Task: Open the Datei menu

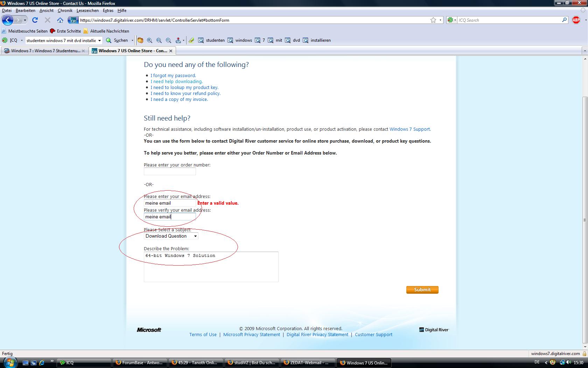Action: 7,11
